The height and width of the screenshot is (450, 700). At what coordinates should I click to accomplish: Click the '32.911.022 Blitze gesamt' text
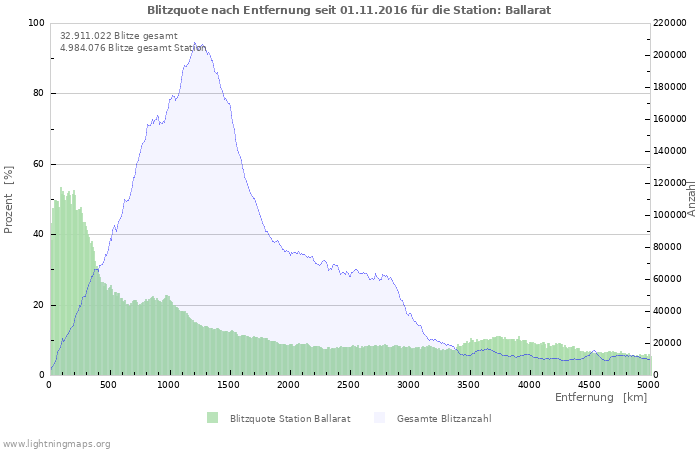click(118, 35)
